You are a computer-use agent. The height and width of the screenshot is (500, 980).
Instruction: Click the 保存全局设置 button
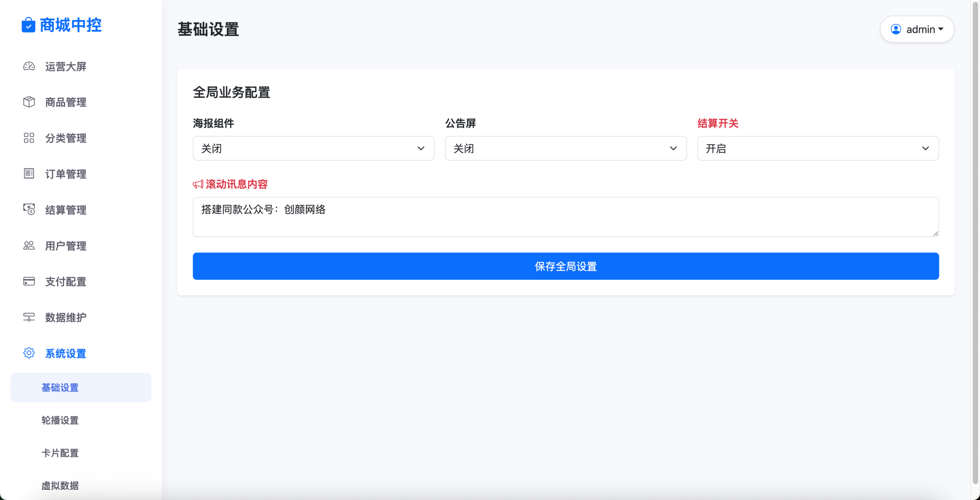tap(565, 266)
